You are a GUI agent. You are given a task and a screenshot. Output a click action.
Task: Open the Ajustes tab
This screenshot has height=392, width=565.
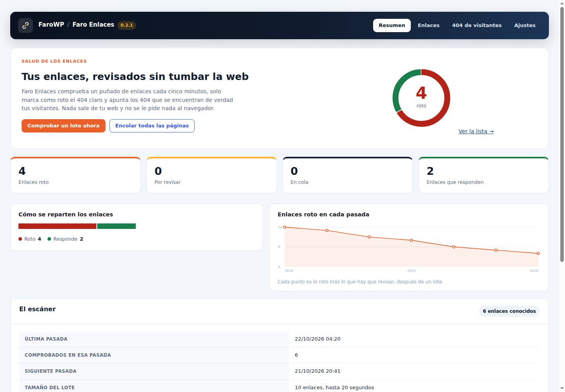click(525, 25)
